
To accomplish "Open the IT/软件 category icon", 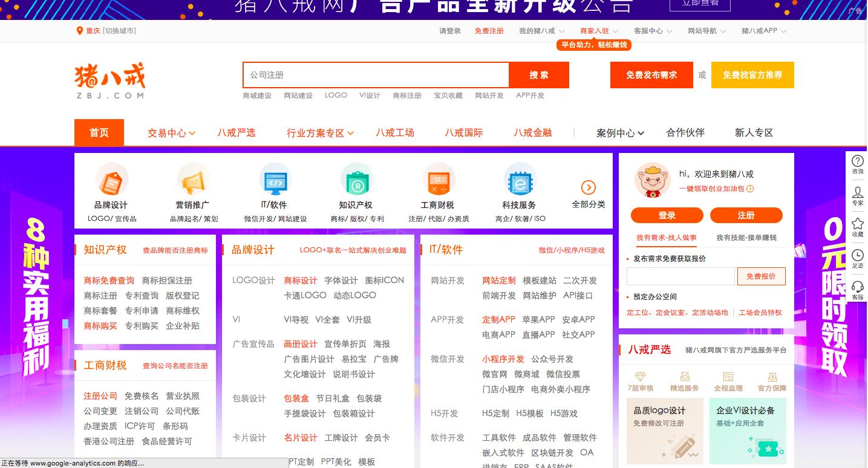I will pos(275,179).
